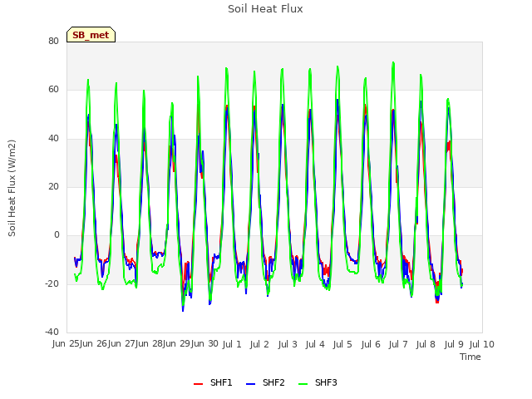Click the Jul 2 date tick label
The height and width of the screenshot is (399, 532).
pos(259,344)
